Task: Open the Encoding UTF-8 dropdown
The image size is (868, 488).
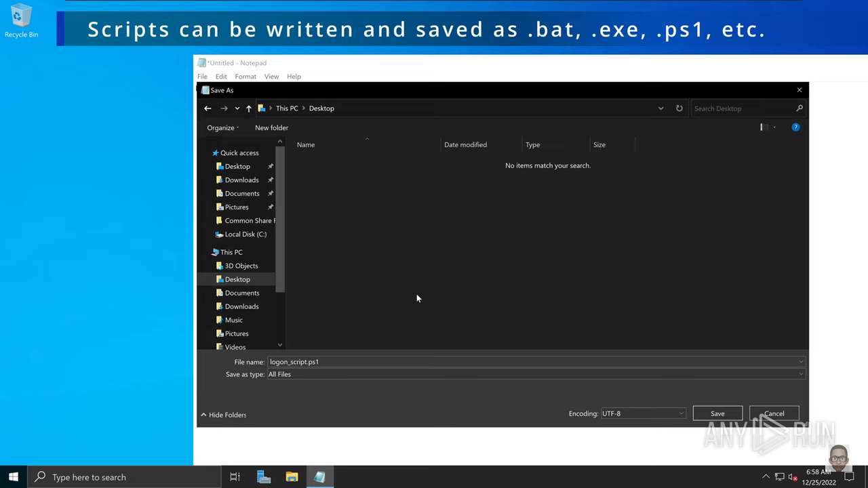Action: 643,413
